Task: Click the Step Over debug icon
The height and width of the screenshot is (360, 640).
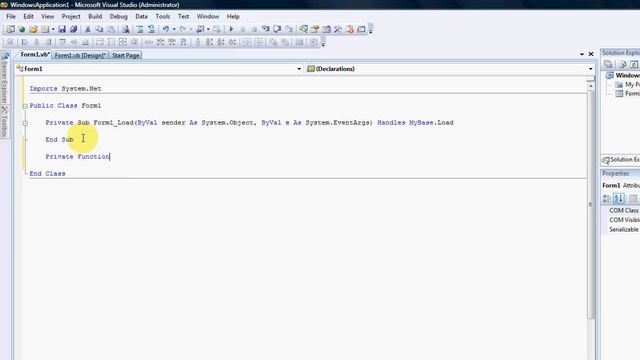Action: point(277,29)
